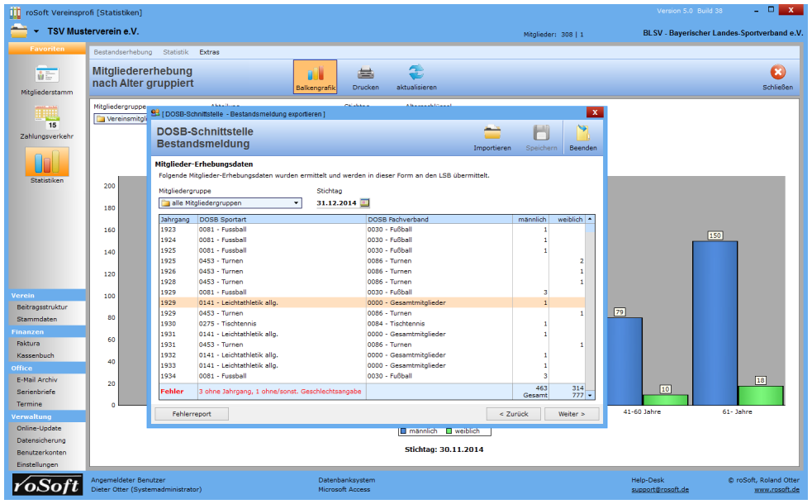Click the Drucken printer icon
Viewport: 812px width, 504px height.
[x=365, y=74]
